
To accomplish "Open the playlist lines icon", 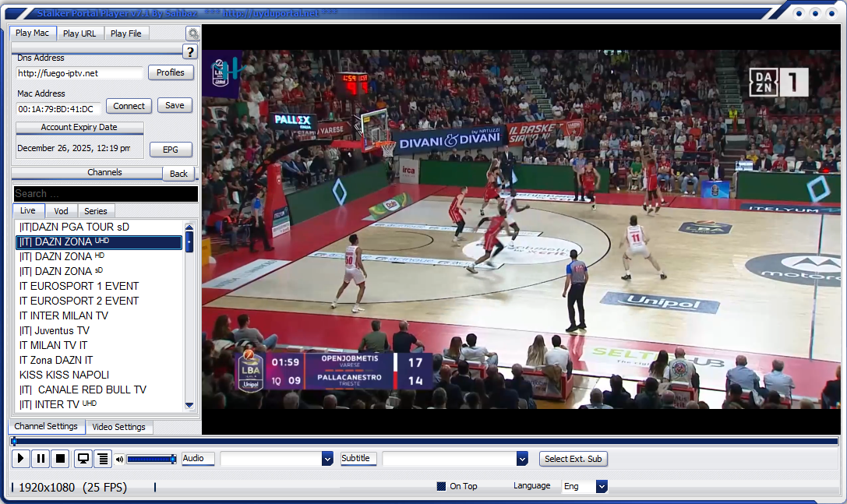I will pyautogui.click(x=103, y=459).
